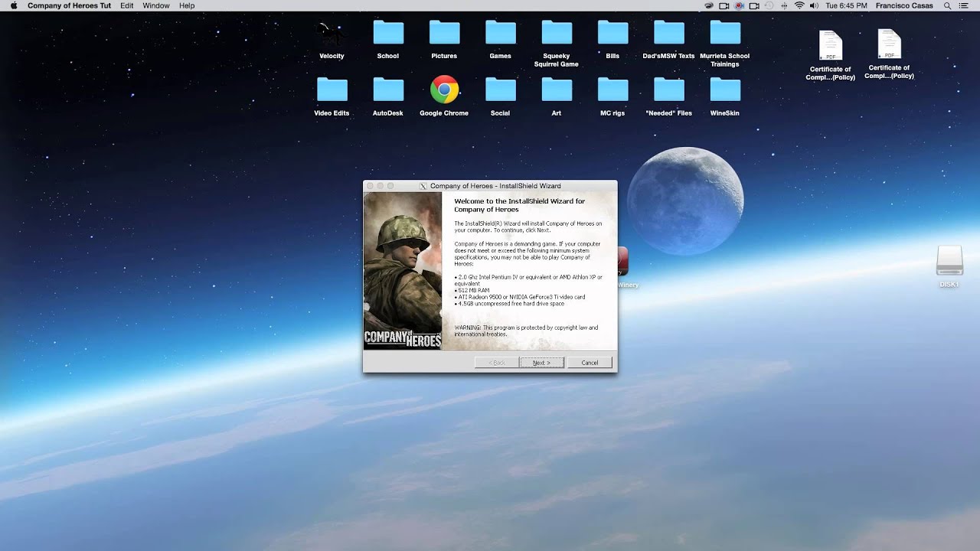Click the Winery app icon behind wizard

[623, 262]
